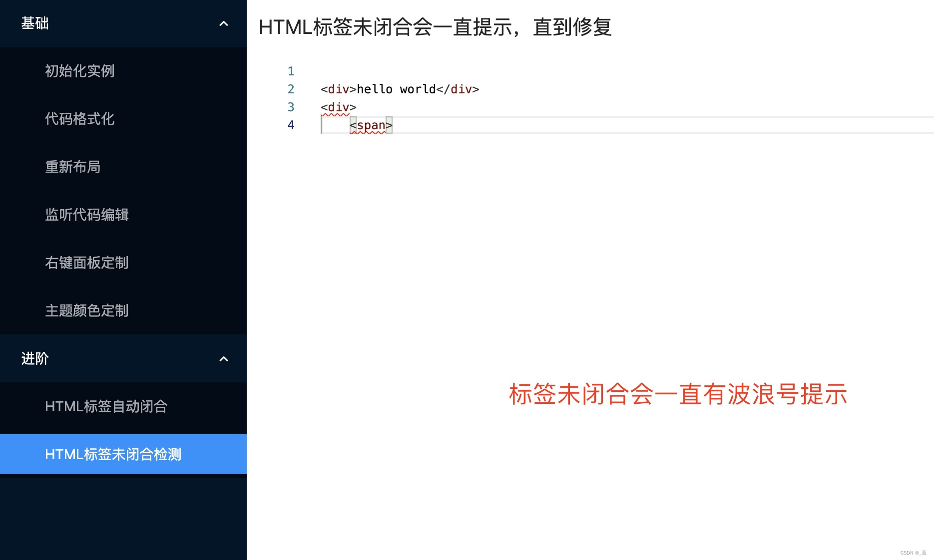Click the 基础 section header label
Image resolution: width=934 pixels, height=560 pixels.
(x=35, y=23)
